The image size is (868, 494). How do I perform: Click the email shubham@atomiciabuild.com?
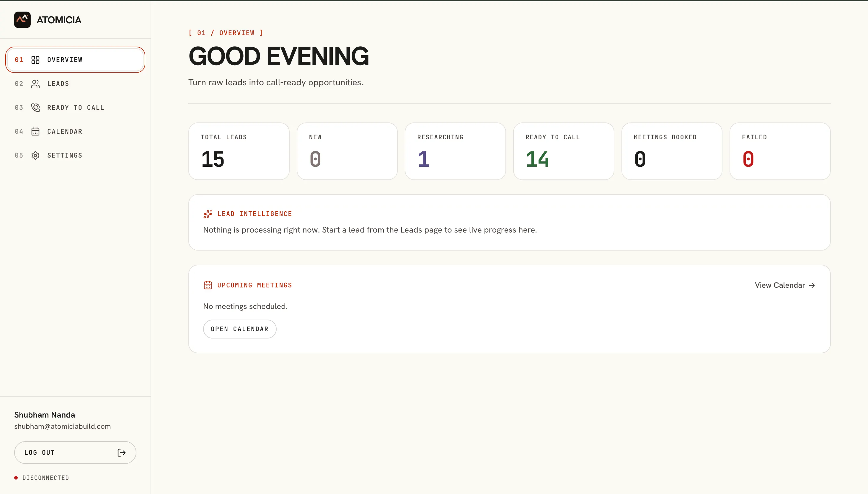click(62, 426)
